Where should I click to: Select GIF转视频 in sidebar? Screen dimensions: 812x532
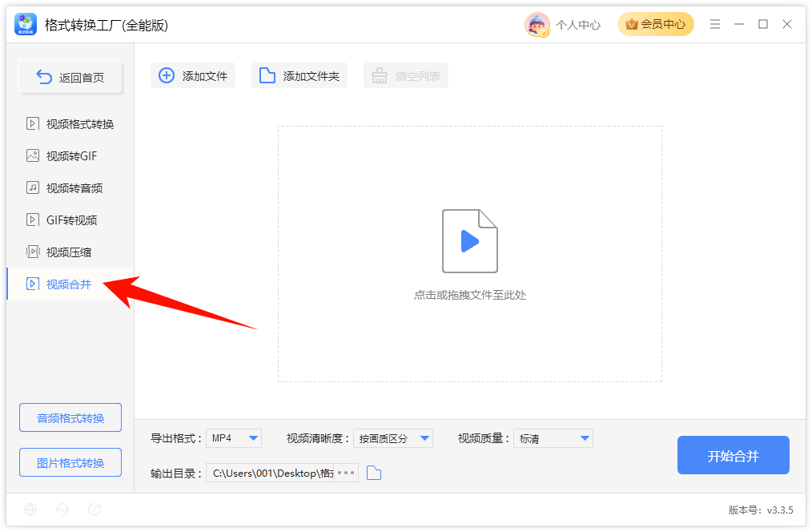pyautogui.click(x=70, y=220)
